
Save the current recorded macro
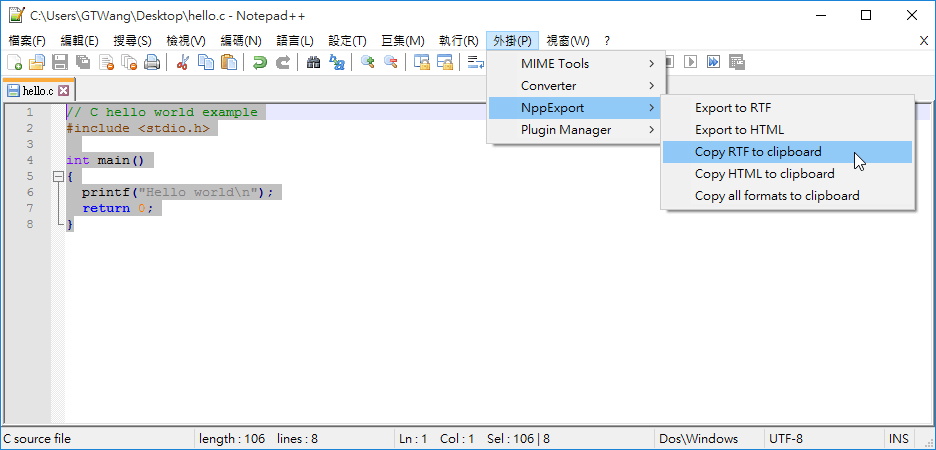(x=737, y=61)
